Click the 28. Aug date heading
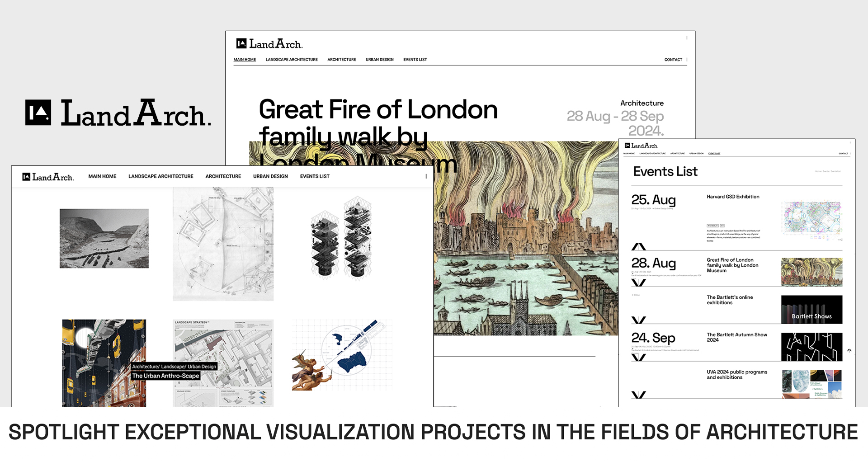Image resolution: width=868 pixels, height=471 pixels. [x=653, y=263]
